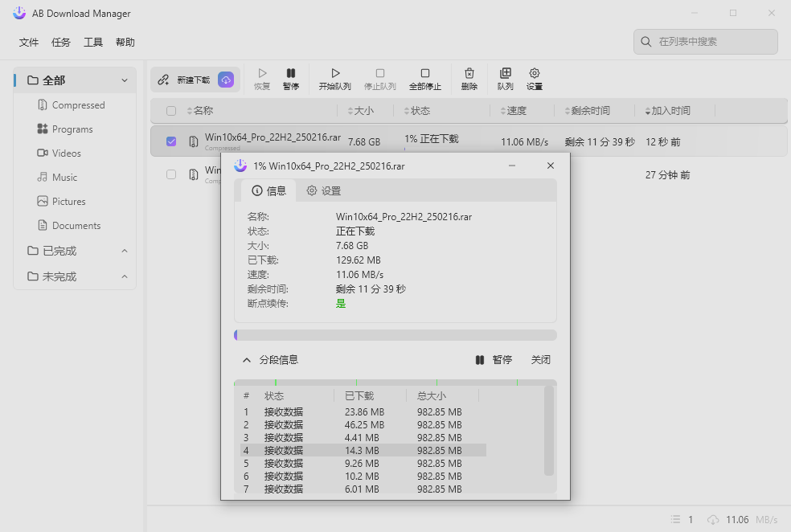The image size is (791, 532).
Task: Click the Delete (删除) trash icon
Action: click(469, 73)
